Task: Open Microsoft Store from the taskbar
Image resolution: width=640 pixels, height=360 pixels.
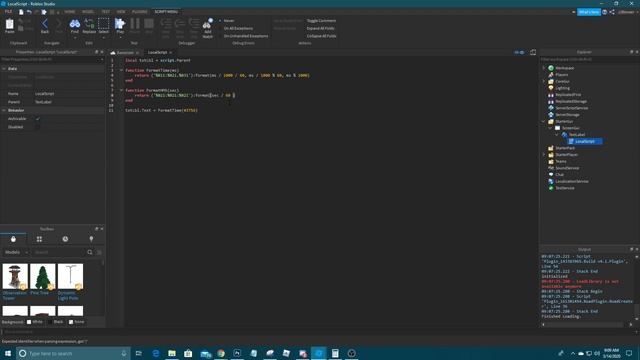Action: click(x=188, y=353)
